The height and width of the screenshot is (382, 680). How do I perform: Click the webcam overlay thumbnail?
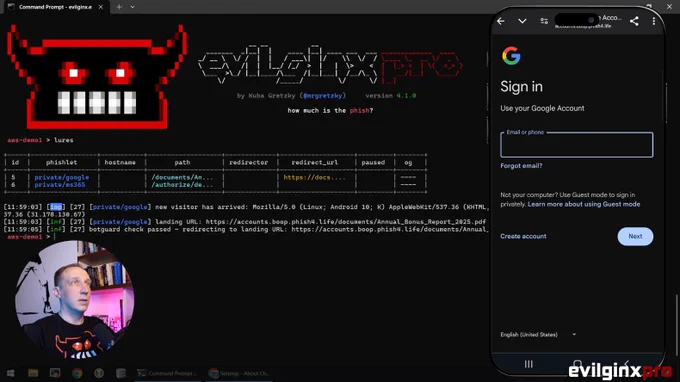[x=75, y=300]
